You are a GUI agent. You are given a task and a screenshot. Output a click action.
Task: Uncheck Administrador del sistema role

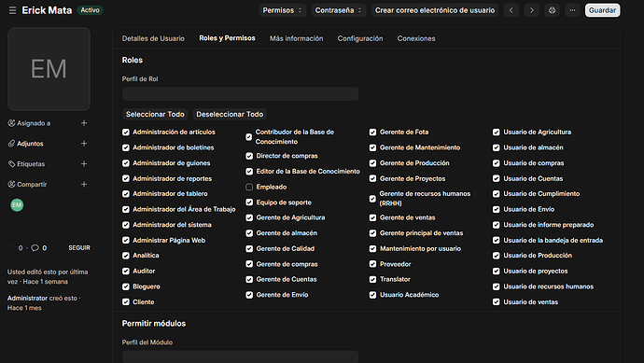pyautogui.click(x=126, y=225)
